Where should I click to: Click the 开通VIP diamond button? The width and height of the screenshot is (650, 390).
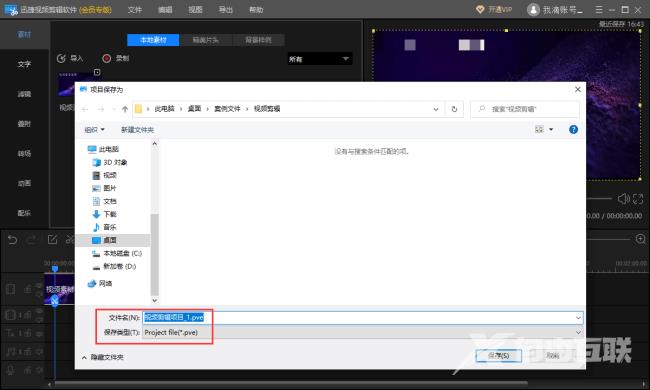[494, 9]
